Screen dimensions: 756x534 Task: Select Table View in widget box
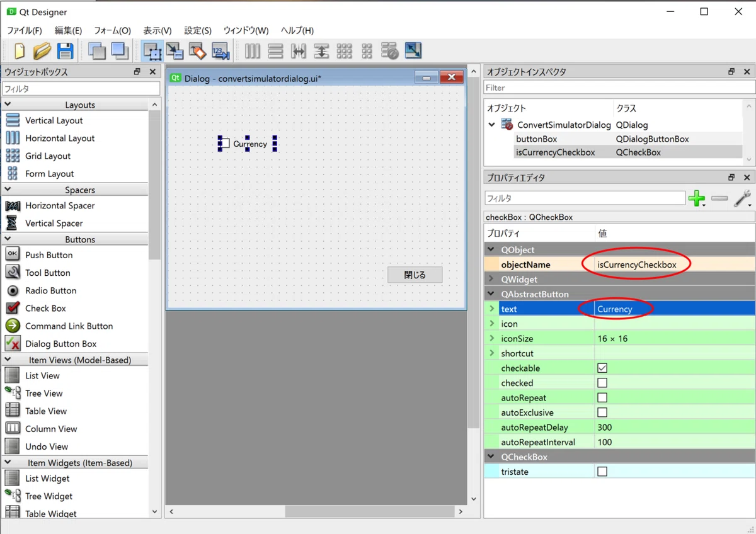coord(46,411)
